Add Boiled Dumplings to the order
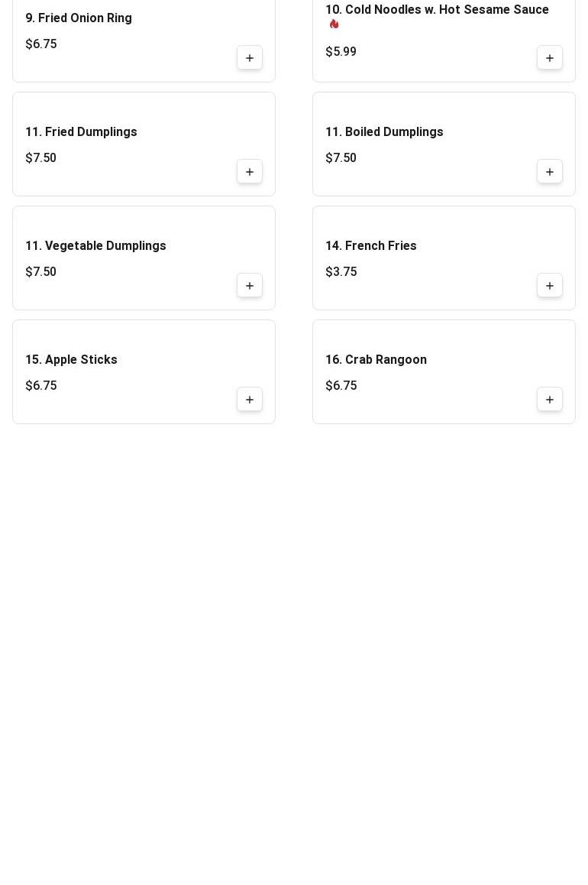Image resolution: width=588 pixels, height=885 pixels. [550, 172]
